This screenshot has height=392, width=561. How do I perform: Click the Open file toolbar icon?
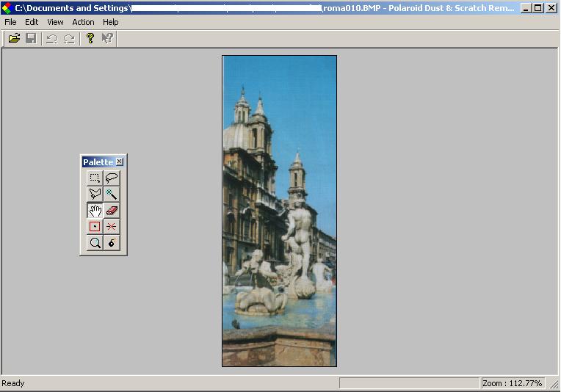[x=14, y=38]
